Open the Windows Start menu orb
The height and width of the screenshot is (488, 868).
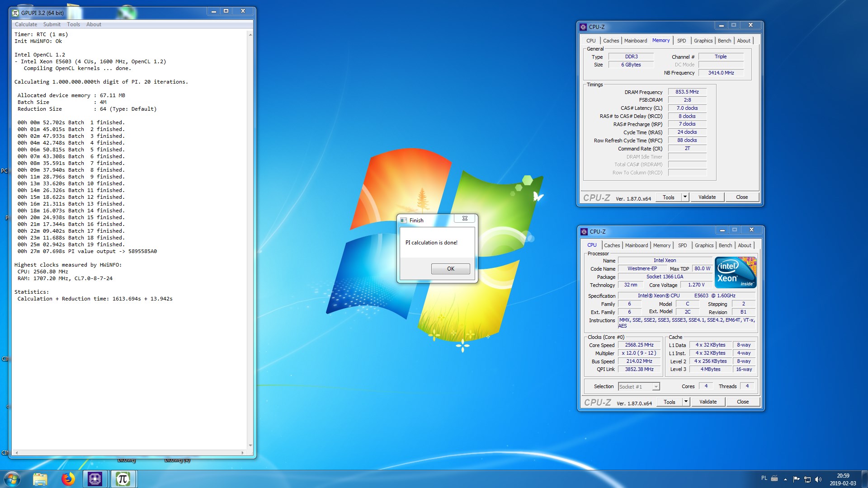pyautogui.click(x=12, y=479)
